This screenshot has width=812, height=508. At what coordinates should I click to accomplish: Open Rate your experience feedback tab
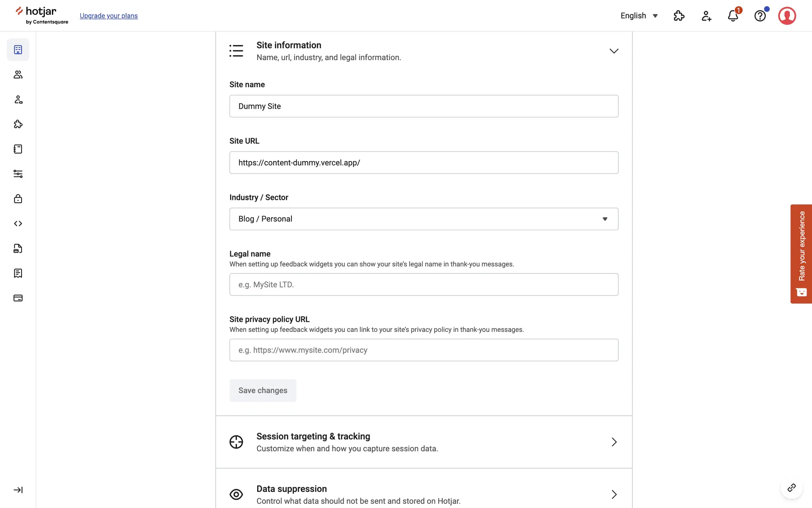801,254
